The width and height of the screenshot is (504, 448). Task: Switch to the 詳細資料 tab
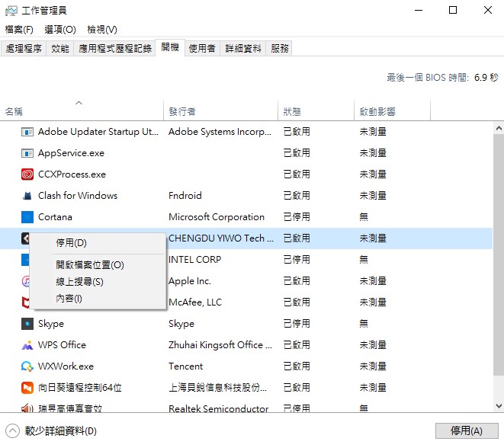(243, 49)
